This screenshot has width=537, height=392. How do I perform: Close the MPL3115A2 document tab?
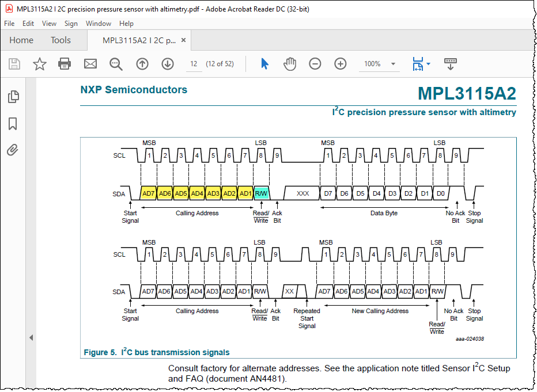(184, 40)
